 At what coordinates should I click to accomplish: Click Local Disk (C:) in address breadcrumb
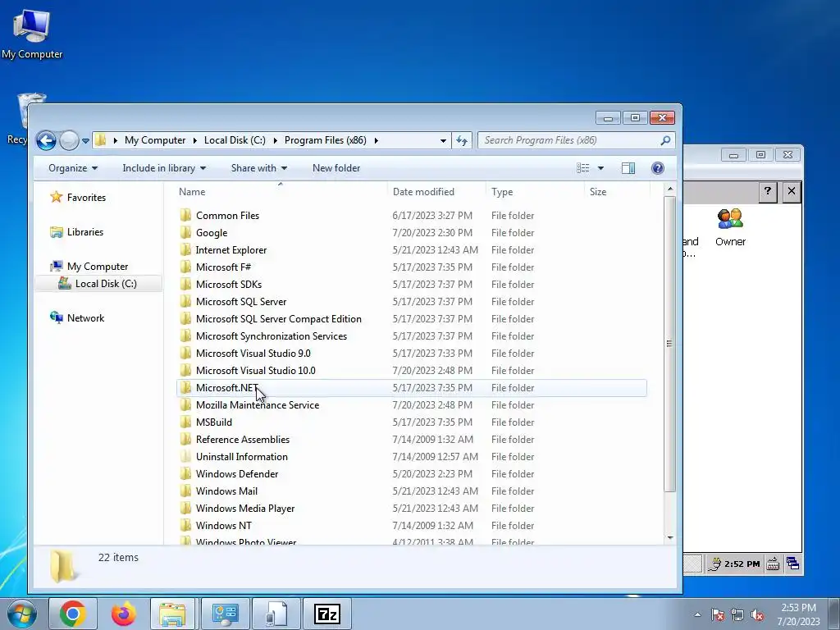235,140
